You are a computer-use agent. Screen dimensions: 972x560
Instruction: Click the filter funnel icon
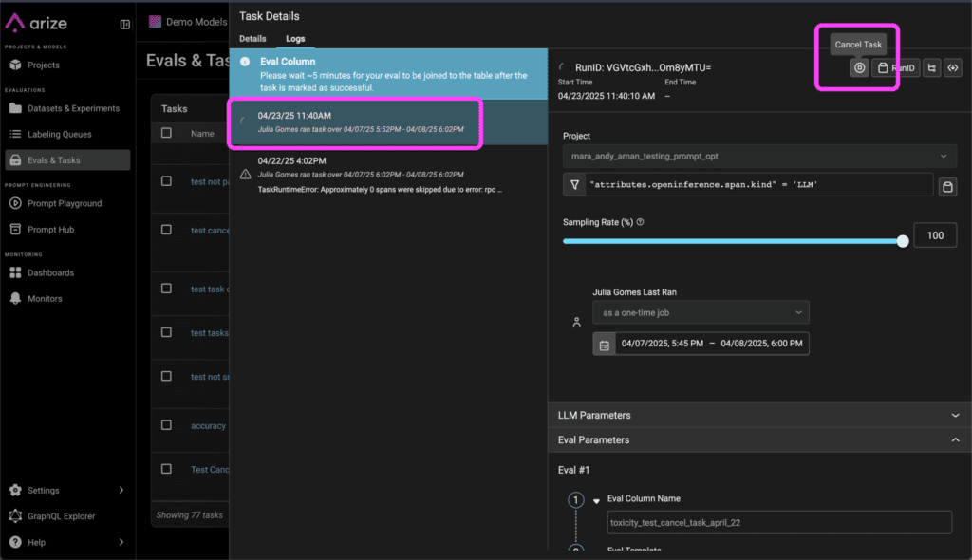coord(573,185)
